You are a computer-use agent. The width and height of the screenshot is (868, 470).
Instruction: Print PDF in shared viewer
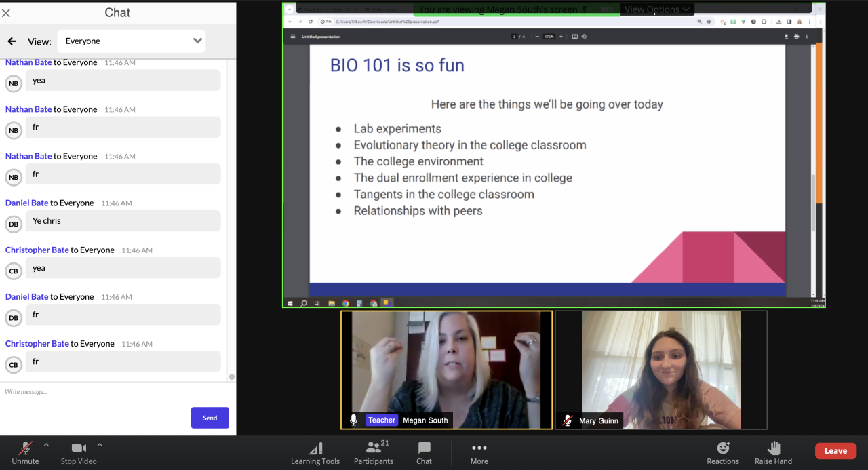point(797,36)
